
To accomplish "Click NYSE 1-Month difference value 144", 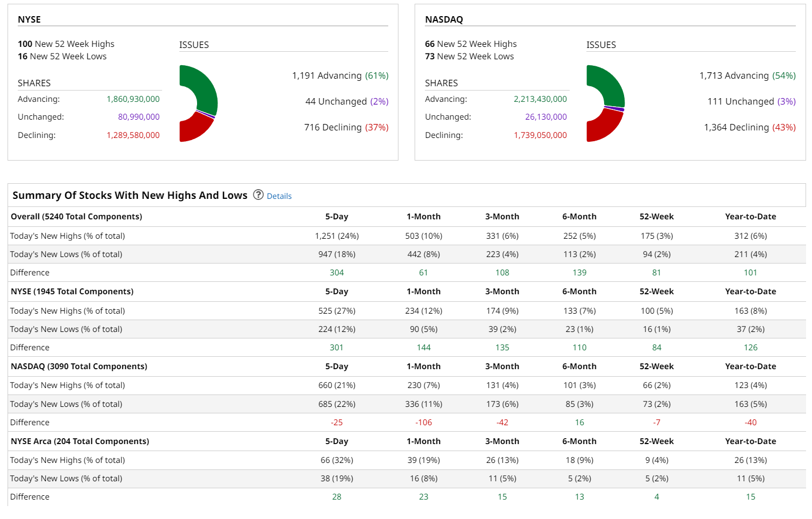I will [424, 348].
